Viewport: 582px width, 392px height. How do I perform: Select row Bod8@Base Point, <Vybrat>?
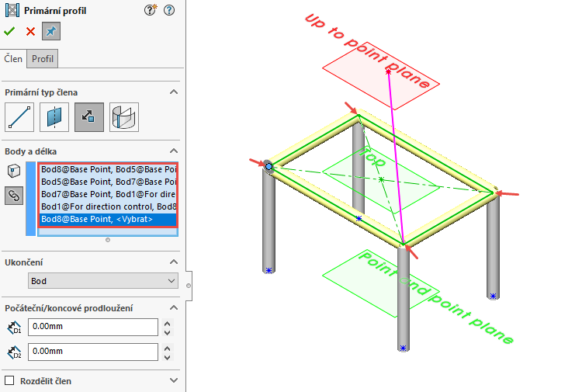pyautogui.click(x=108, y=219)
